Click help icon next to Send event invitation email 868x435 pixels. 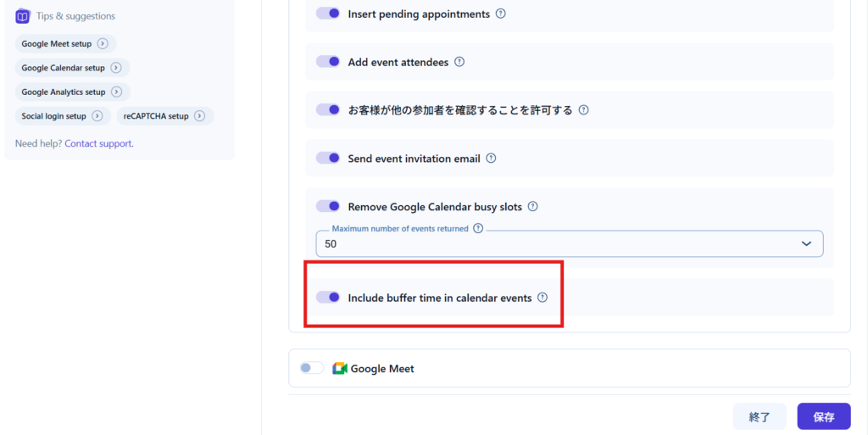(491, 159)
